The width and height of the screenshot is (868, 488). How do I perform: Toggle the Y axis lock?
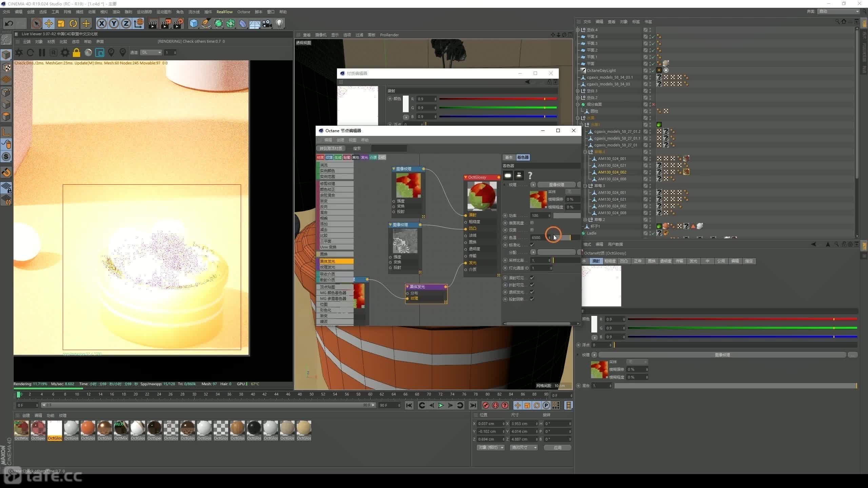point(114,23)
